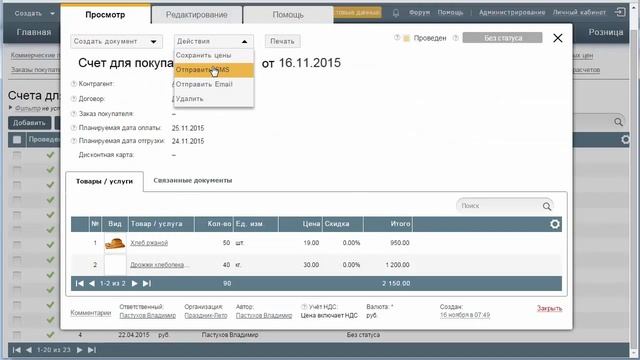640x360 pixels.
Task: Open background list settings gear
Action: pos(625,140)
